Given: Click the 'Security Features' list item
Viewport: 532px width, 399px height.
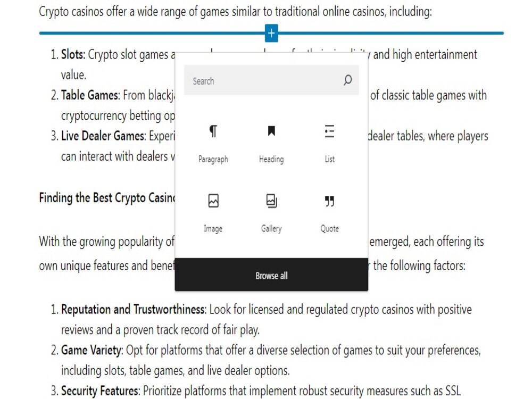Looking at the screenshot, I should point(256,391).
